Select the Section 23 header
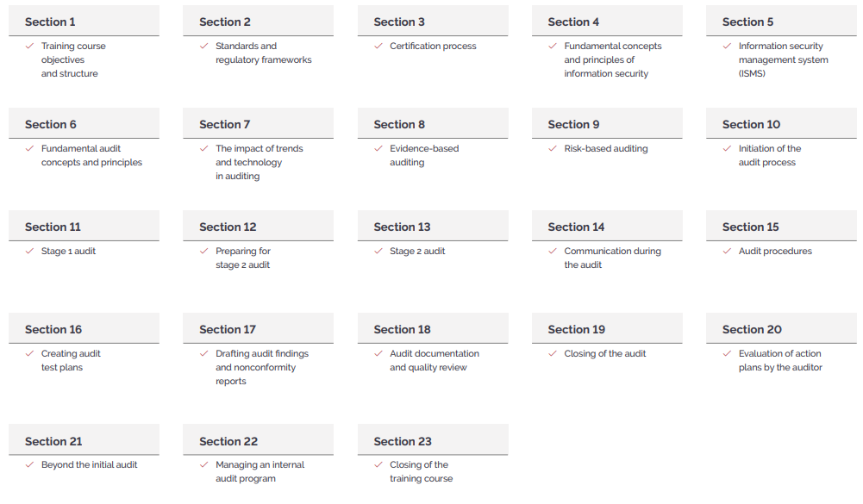Screen dimensions: 863x504 [x=433, y=440]
